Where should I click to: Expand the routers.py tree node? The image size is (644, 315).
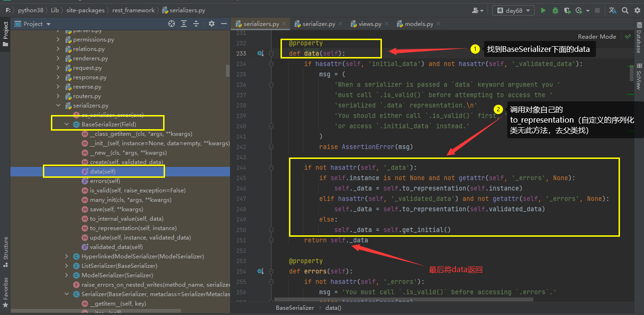click(x=58, y=96)
